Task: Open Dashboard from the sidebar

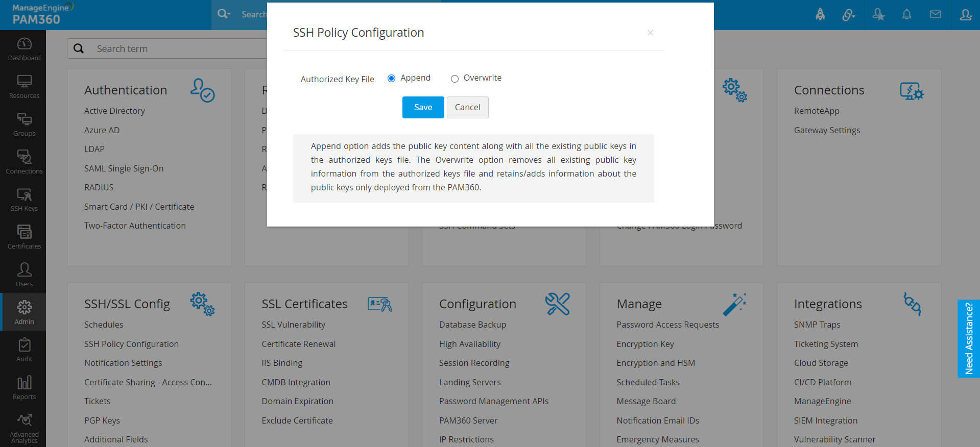Action: [24, 49]
